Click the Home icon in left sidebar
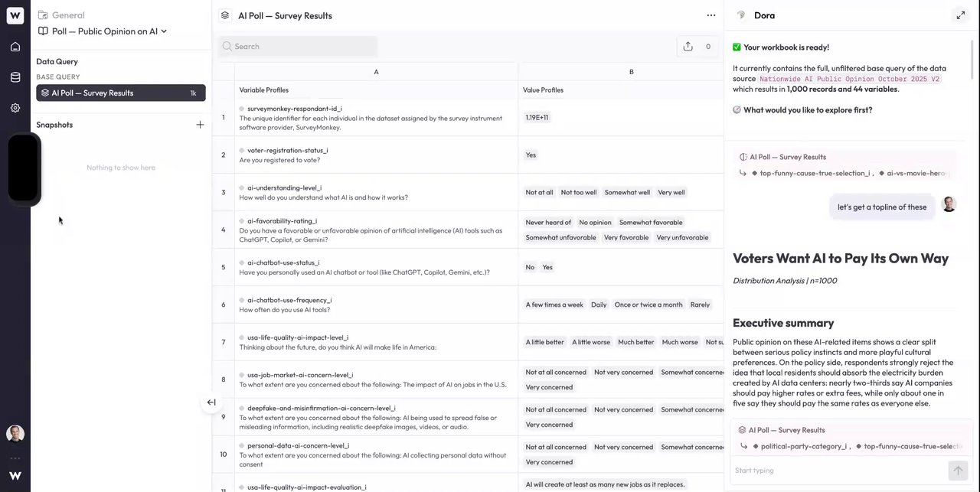Screen dimensions: 980x492 point(15,47)
